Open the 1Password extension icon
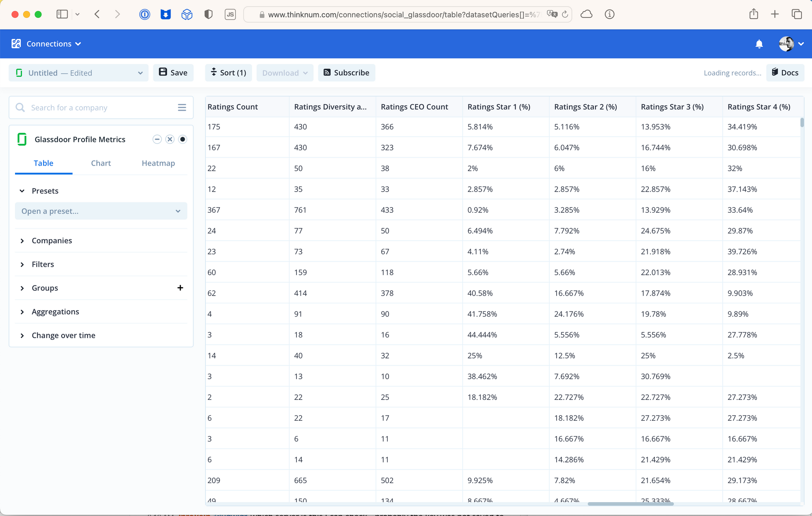 click(145, 15)
